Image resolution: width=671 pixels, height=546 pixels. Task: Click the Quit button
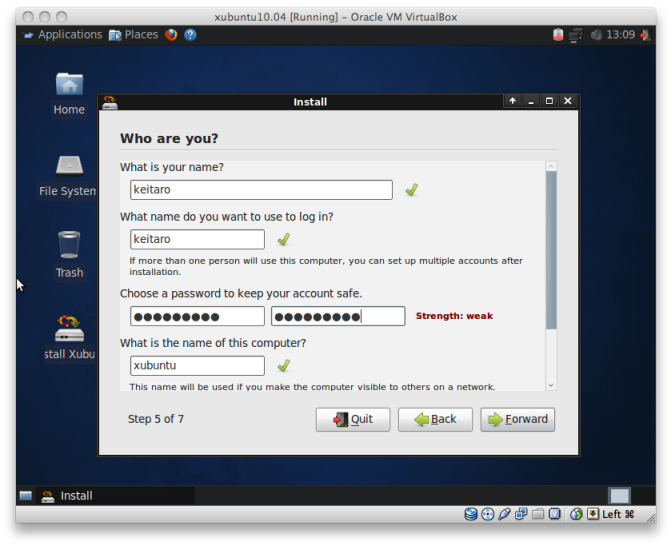pyautogui.click(x=353, y=419)
